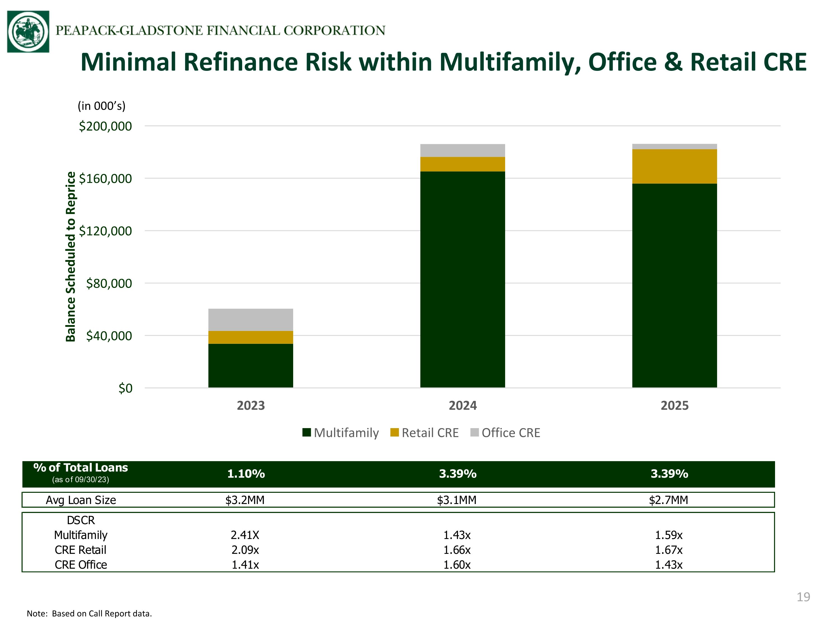840x630 pixels.
Task: Click the '1.66x' DSCR value
Action: click(457, 550)
